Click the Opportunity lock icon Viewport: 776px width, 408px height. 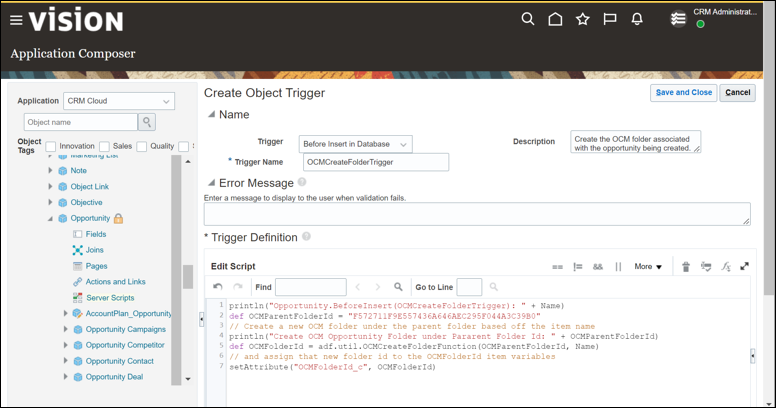pos(118,218)
